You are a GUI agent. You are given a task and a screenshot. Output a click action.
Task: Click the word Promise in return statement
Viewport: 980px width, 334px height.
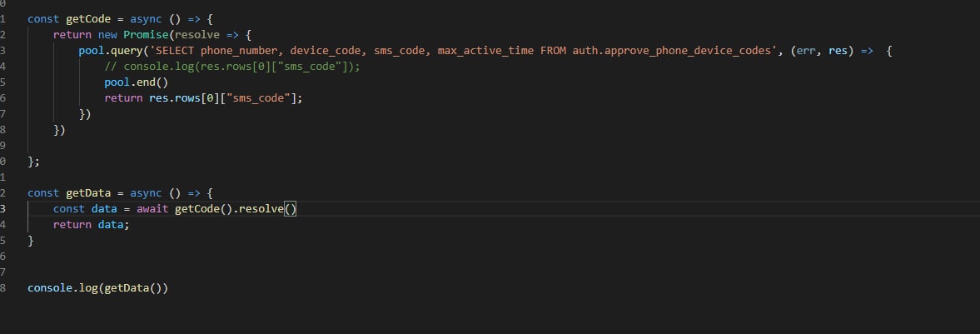coord(146,34)
